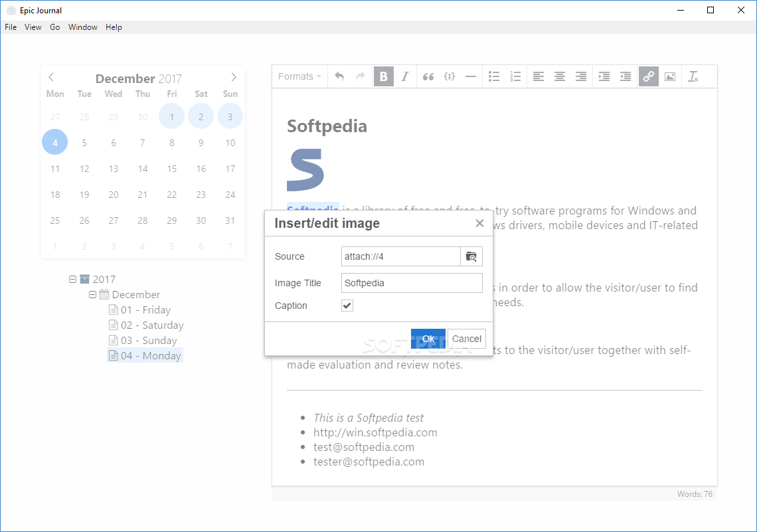Click the December month label in tree
757x532 pixels.
[135, 294]
